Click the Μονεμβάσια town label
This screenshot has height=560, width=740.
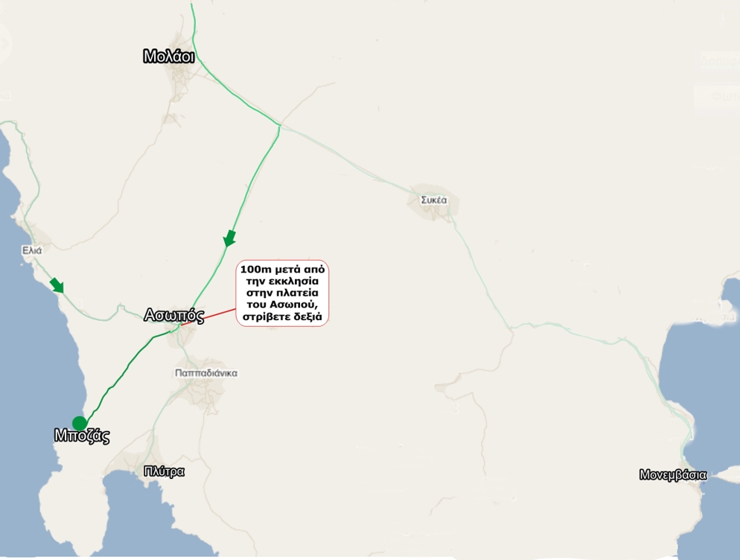673,474
